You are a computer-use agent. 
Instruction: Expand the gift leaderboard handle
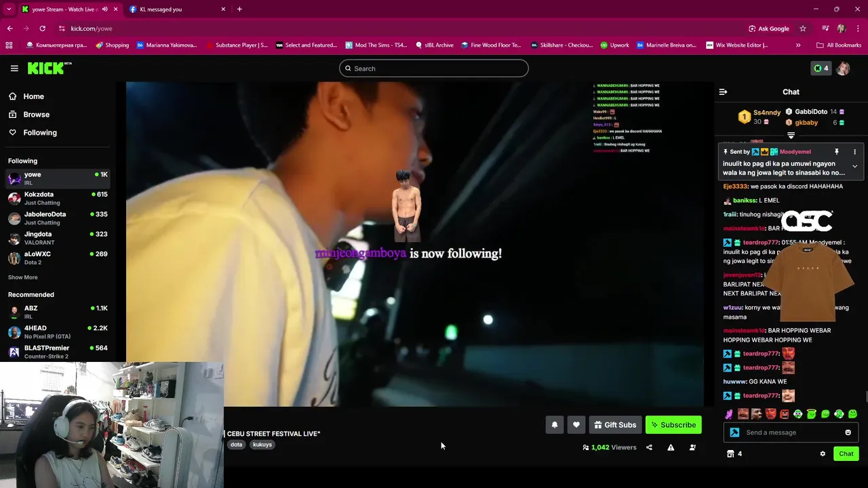click(x=791, y=136)
